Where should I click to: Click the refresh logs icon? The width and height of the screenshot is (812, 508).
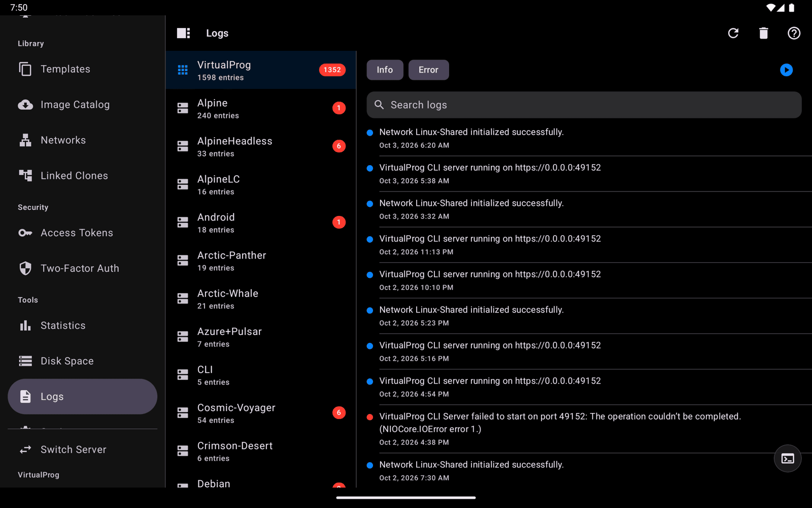click(733, 33)
